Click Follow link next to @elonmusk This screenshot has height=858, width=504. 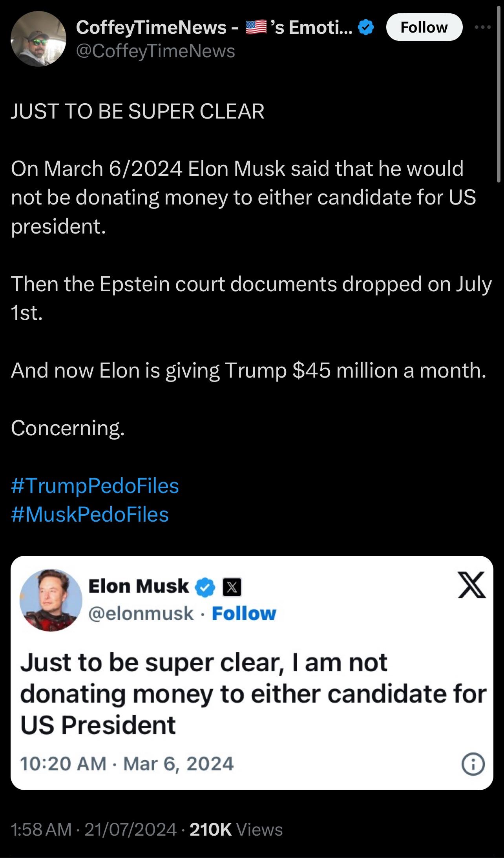(244, 613)
